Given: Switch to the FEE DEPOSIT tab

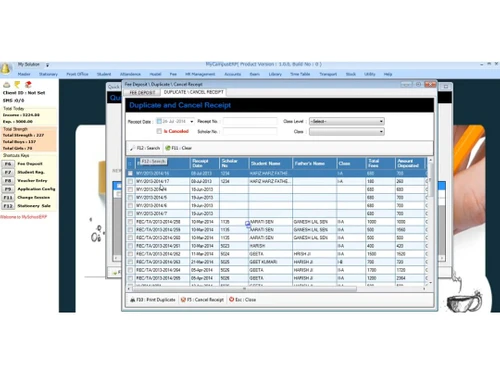Looking at the screenshot, I should [x=142, y=92].
